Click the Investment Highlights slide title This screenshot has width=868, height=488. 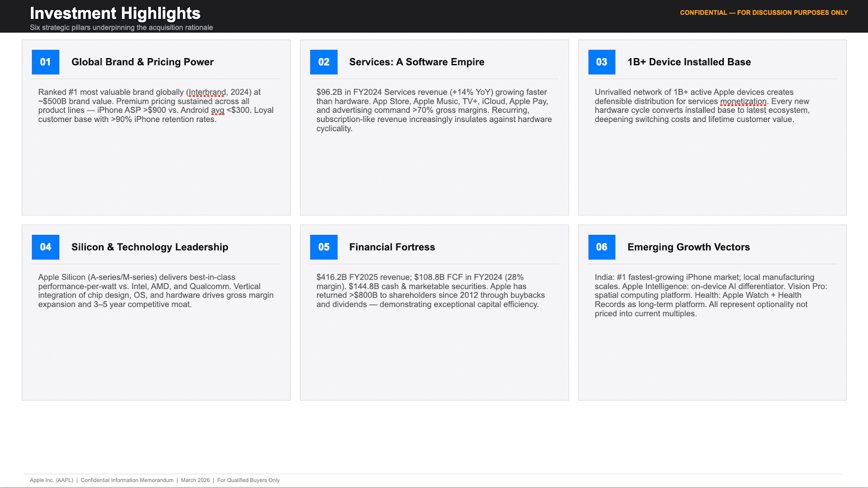(x=115, y=13)
